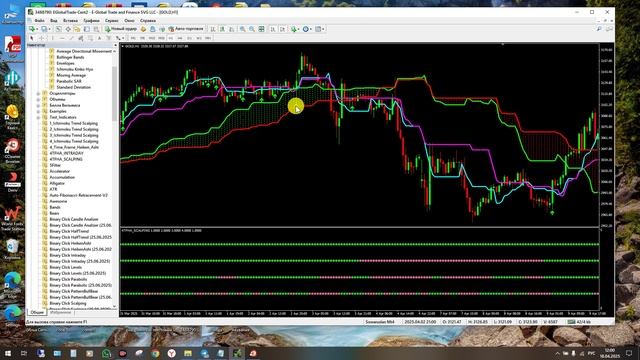The width and height of the screenshot is (640, 360).
Task: Toggle the Data Window icon
Action: click(x=68, y=29)
